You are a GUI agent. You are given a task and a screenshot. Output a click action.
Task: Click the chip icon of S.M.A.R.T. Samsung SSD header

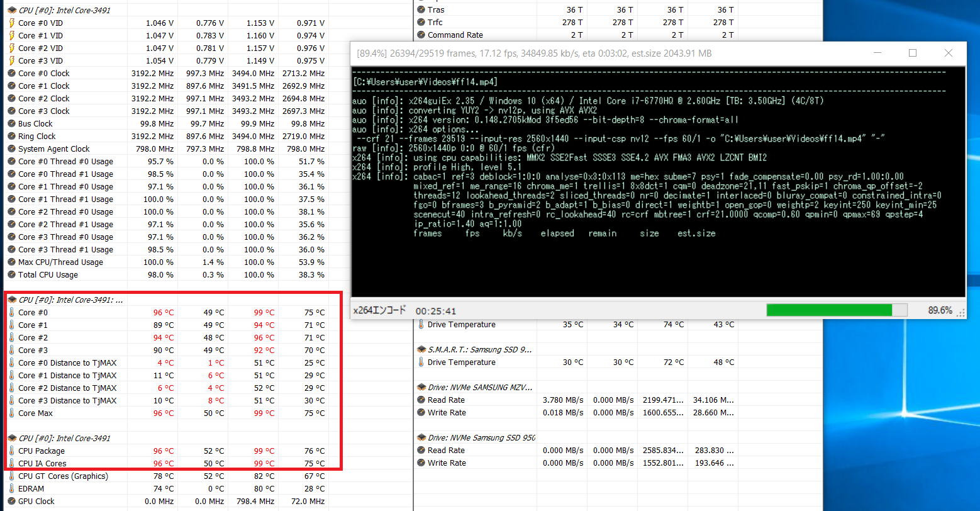(x=421, y=349)
